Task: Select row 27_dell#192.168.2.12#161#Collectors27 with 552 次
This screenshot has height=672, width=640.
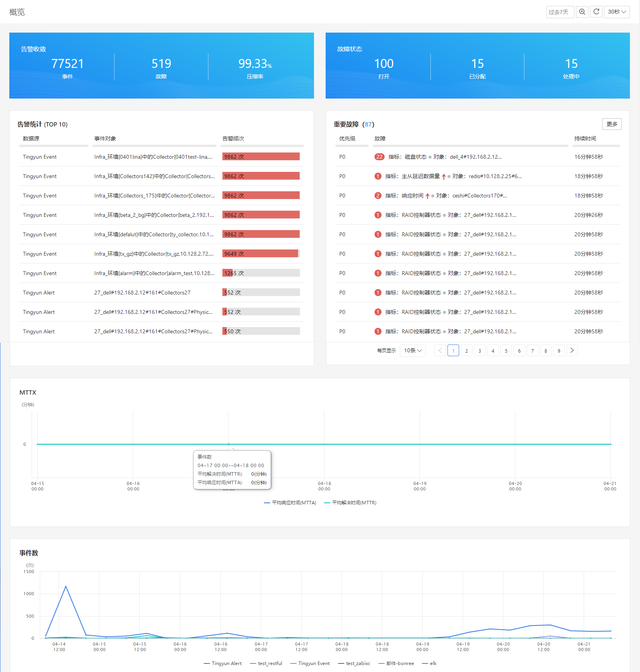Action: pyautogui.click(x=161, y=293)
